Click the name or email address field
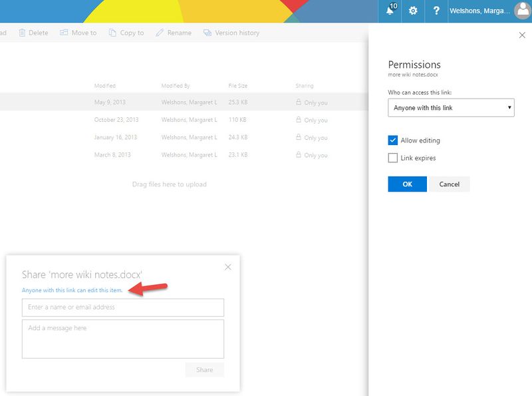This screenshot has height=396, width=532. [x=122, y=307]
